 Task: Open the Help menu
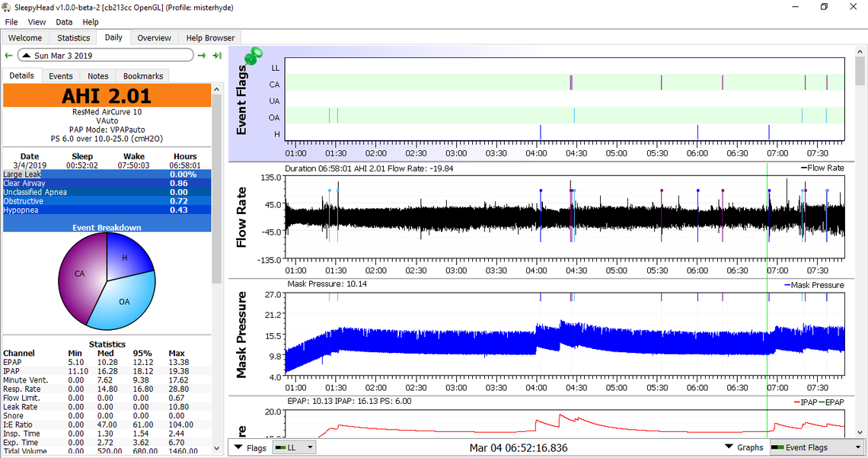click(x=91, y=22)
